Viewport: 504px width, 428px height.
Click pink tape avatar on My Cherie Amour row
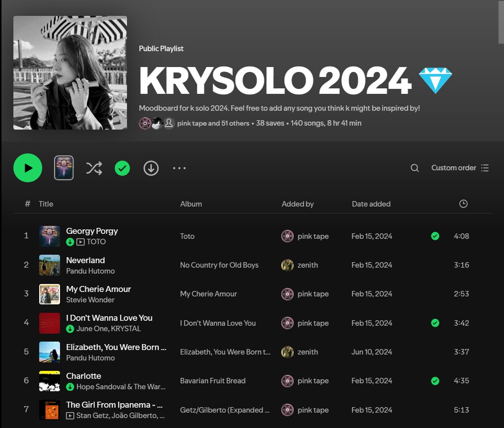pyautogui.click(x=287, y=294)
